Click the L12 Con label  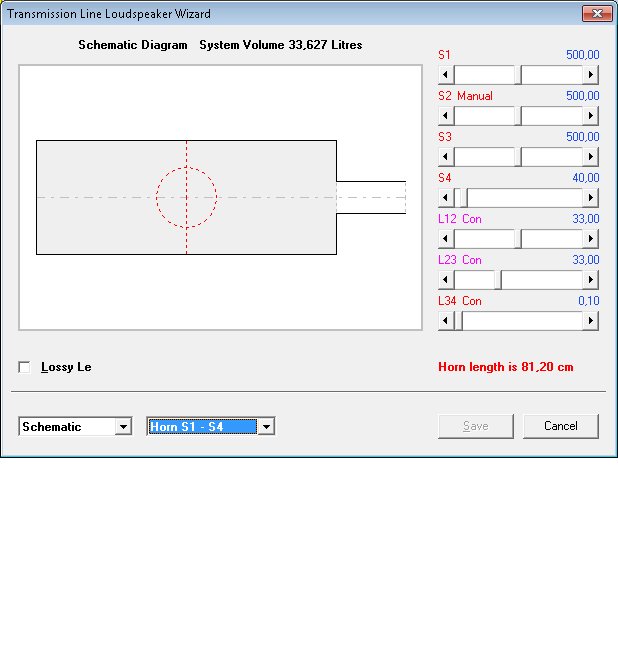pos(460,219)
